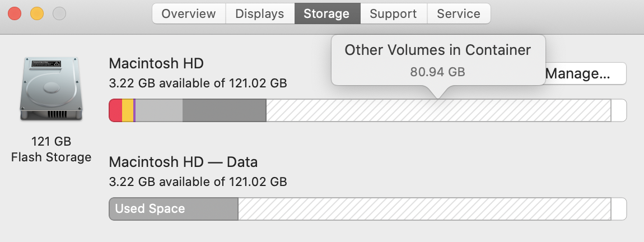Viewport: 644px width, 242px height.
Task: Minimize the window with the yellow button
Action: pos(37,13)
